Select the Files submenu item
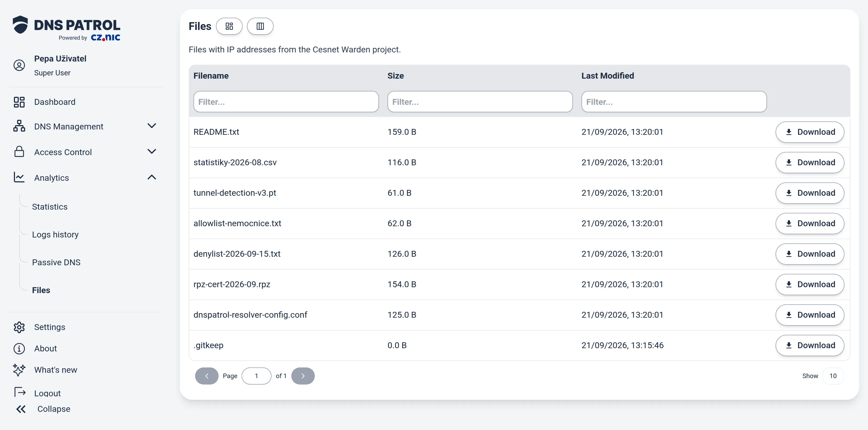The height and width of the screenshot is (430, 868). [41, 290]
